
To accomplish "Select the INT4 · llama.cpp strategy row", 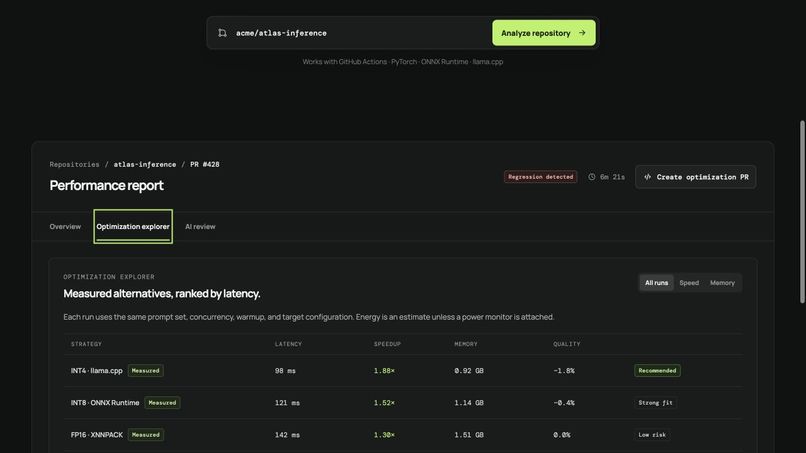I will coord(403,371).
